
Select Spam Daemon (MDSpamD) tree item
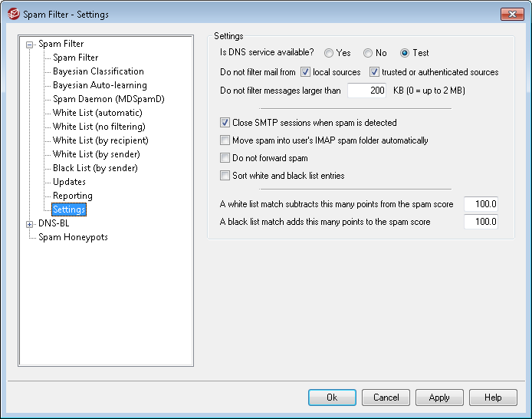tap(108, 99)
